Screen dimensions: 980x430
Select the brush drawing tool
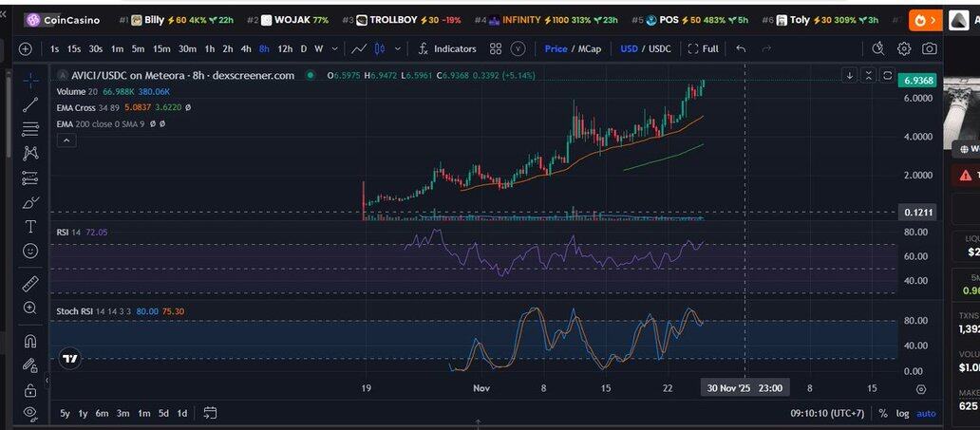pyautogui.click(x=30, y=202)
